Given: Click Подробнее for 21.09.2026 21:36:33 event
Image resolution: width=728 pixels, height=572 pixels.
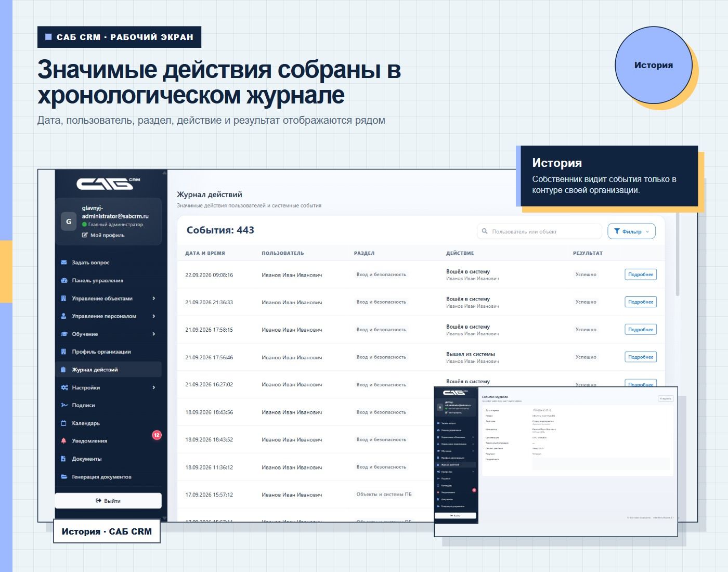Looking at the screenshot, I should tap(641, 302).
